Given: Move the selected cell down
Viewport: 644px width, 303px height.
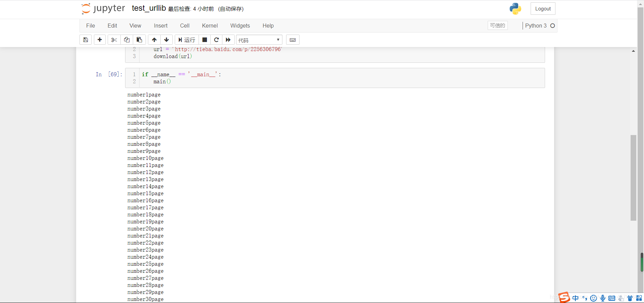Looking at the screenshot, I should coord(166,40).
